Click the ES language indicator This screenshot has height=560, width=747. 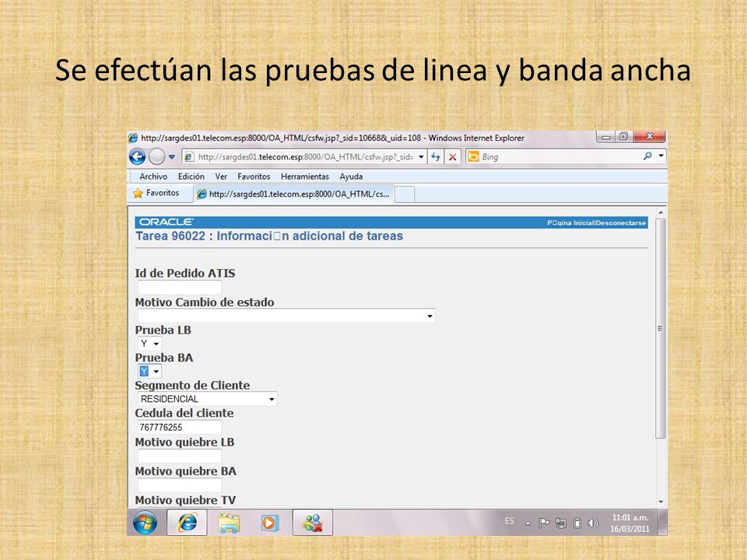click(509, 521)
